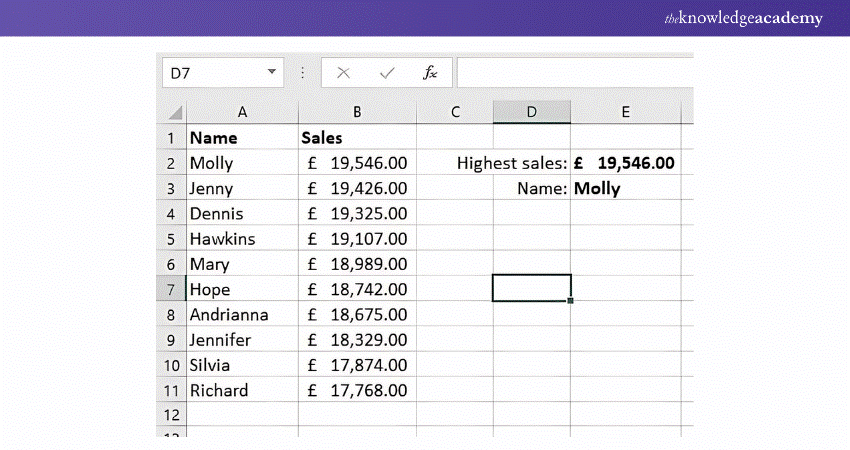Viewport: 850px width, 450px height.
Task: Select Richard's sales value £17,768.00
Action: (x=357, y=390)
